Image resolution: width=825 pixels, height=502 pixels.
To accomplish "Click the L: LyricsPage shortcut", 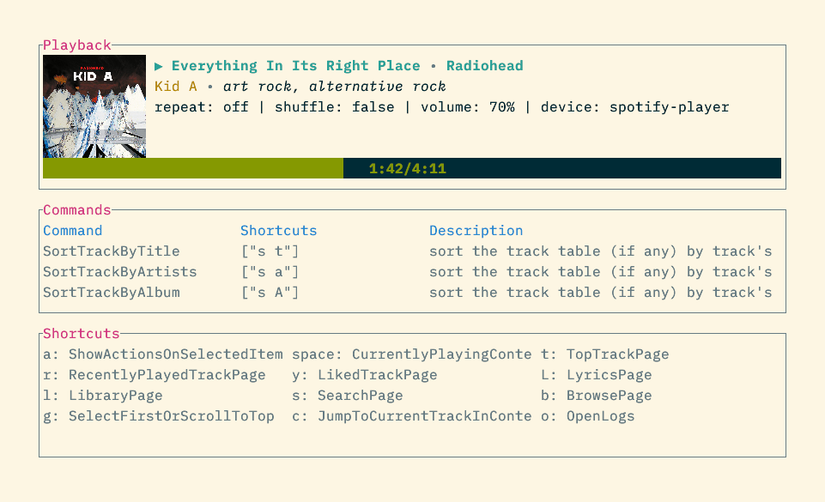I will 597,375.
